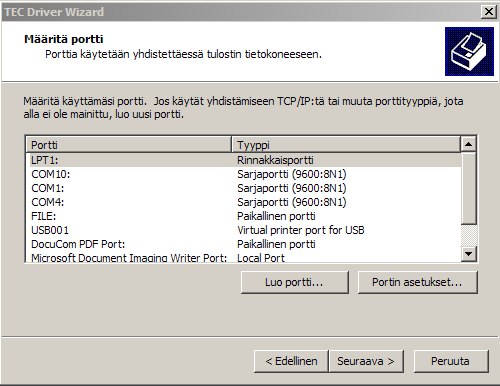Select the LPT1: port row
500x386 pixels.
(x=244, y=160)
